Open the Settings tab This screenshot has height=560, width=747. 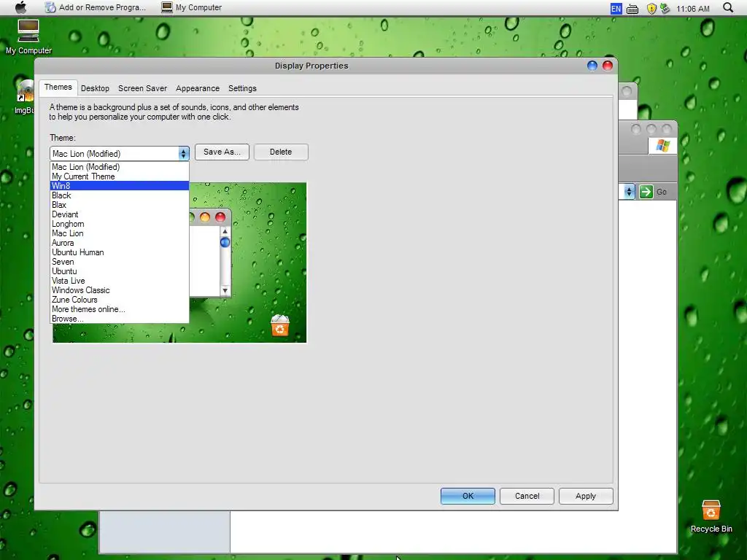242,88
